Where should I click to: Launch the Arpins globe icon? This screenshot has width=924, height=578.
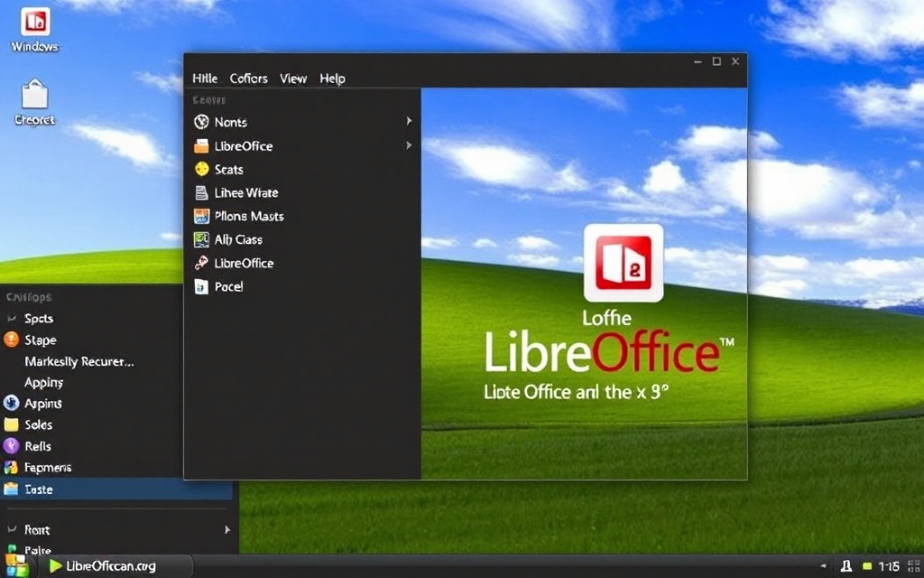pos(11,404)
